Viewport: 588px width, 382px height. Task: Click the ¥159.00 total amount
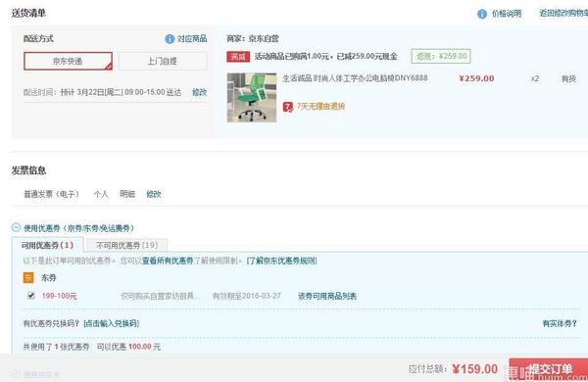(475, 369)
